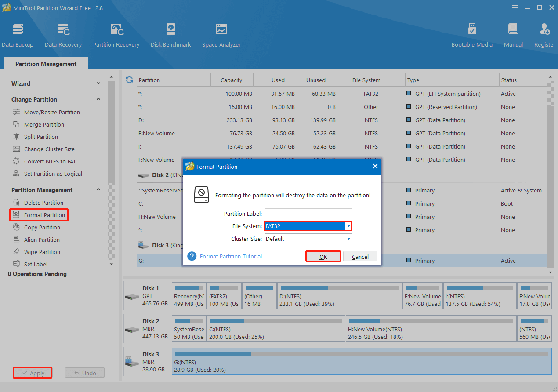Screen dimensions: 558x392
Task: Select the H:New Volume partition row
Action: coord(342,217)
